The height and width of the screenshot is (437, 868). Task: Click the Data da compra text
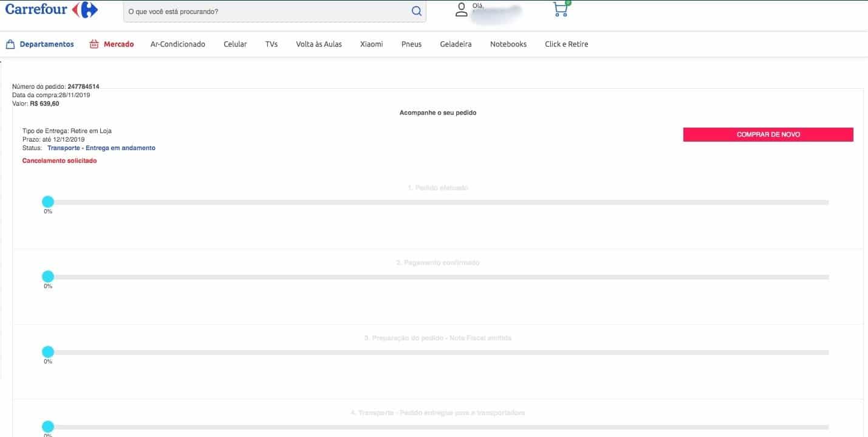coord(51,95)
